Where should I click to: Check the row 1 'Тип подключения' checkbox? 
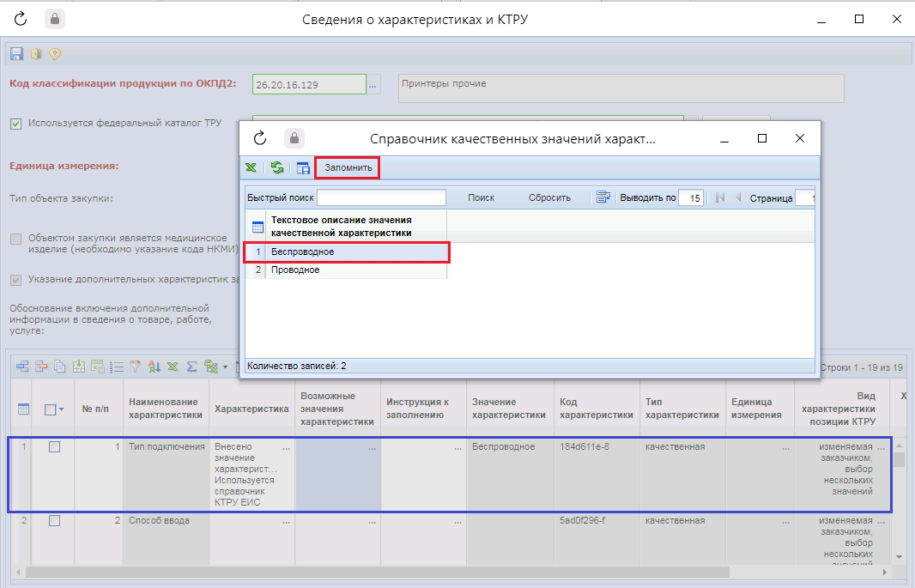54,447
